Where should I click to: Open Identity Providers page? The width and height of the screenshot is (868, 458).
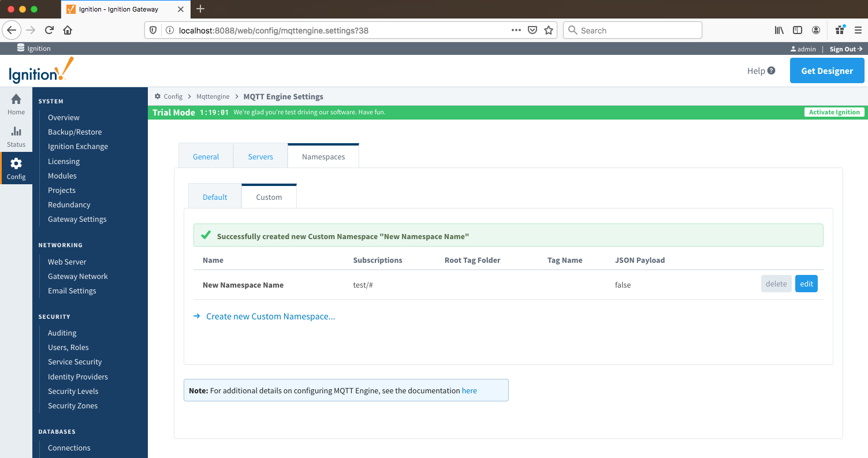(x=78, y=377)
